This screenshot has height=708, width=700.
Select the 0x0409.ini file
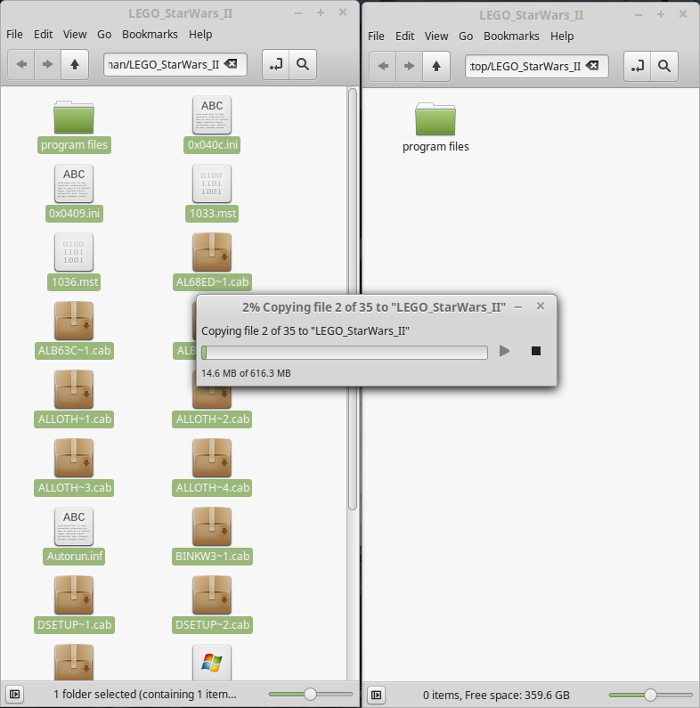pos(74,193)
